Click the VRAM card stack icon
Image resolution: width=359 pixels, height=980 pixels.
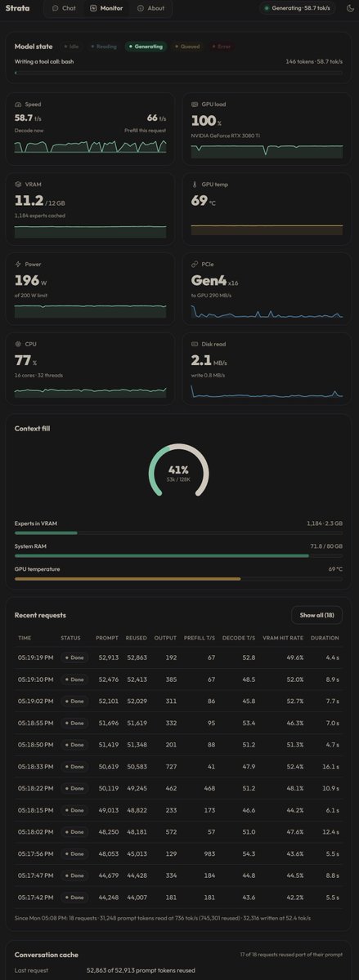point(19,185)
